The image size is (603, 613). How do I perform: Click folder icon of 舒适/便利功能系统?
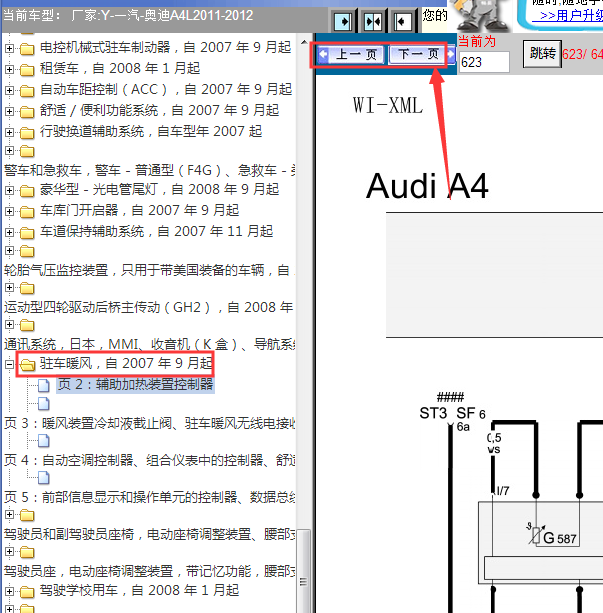coord(27,112)
